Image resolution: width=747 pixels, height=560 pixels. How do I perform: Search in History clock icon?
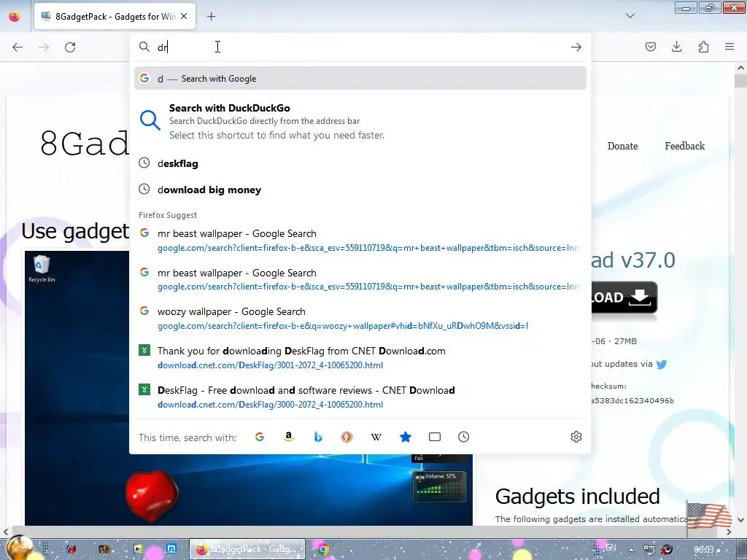click(463, 437)
